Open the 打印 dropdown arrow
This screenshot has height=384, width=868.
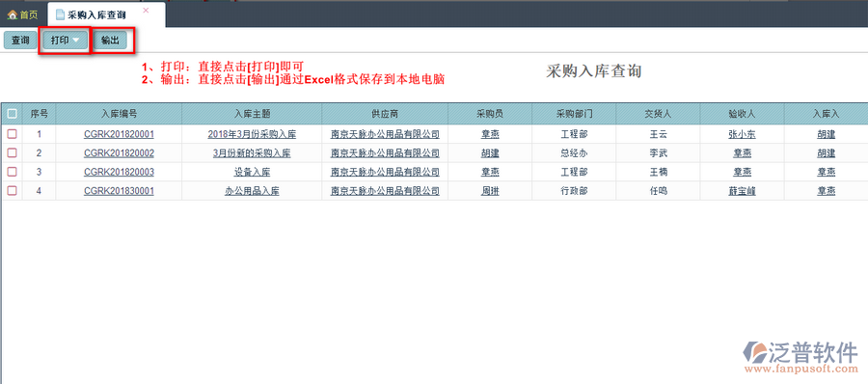(x=76, y=41)
